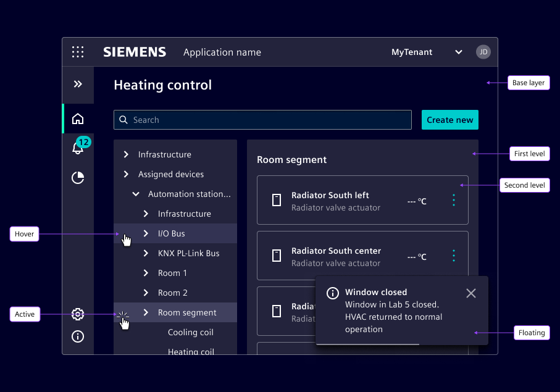Expand the sidebar with double-chevron icon
Viewport: 560px width, 392px height.
coord(78,84)
